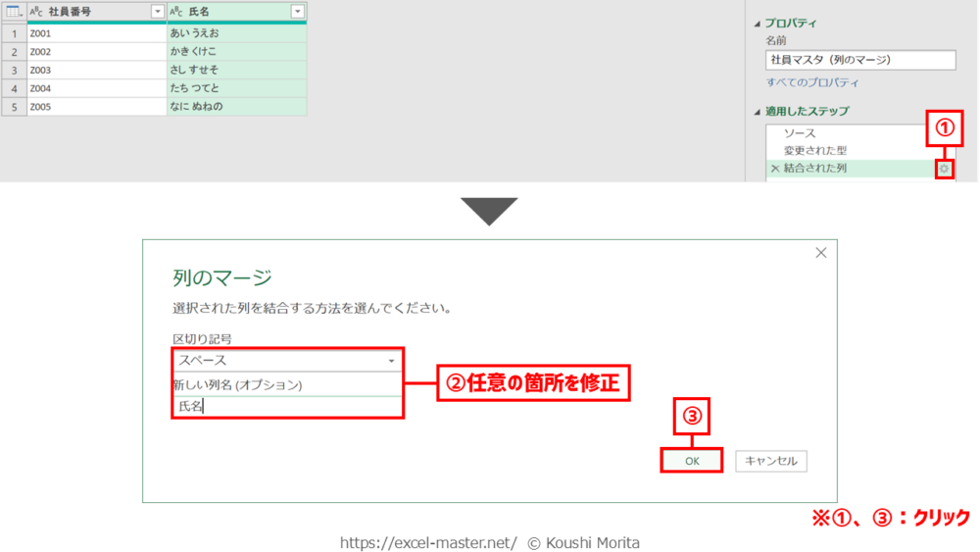Select the 変更された型 applied step
Image resolution: width=980 pixels, height=552 pixels.
(x=814, y=150)
